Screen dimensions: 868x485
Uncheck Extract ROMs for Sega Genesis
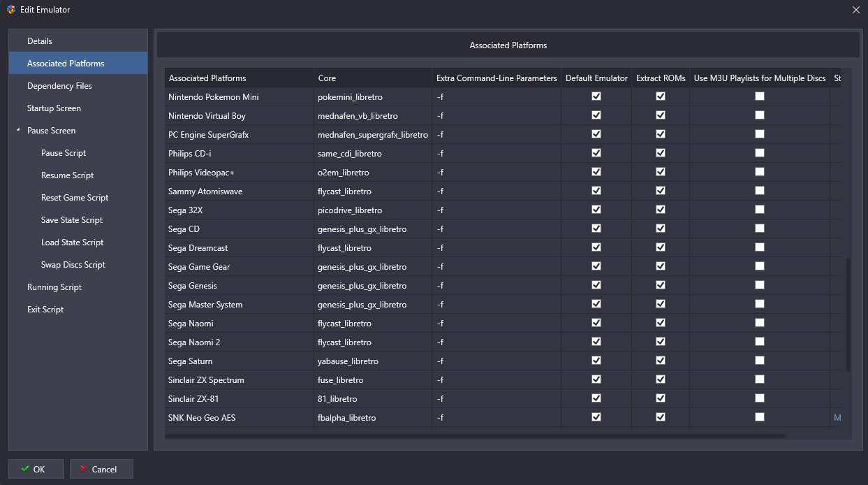point(661,285)
